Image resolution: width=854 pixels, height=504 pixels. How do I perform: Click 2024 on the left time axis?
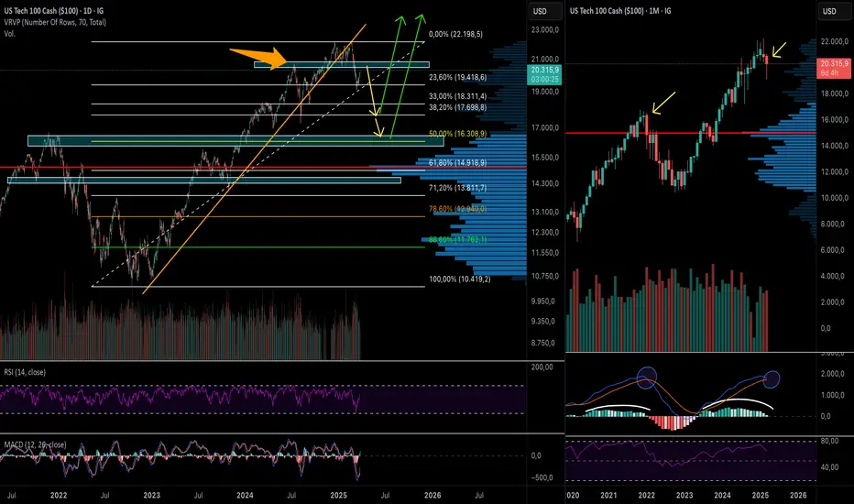pyautogui.click(x=245, y=495)
